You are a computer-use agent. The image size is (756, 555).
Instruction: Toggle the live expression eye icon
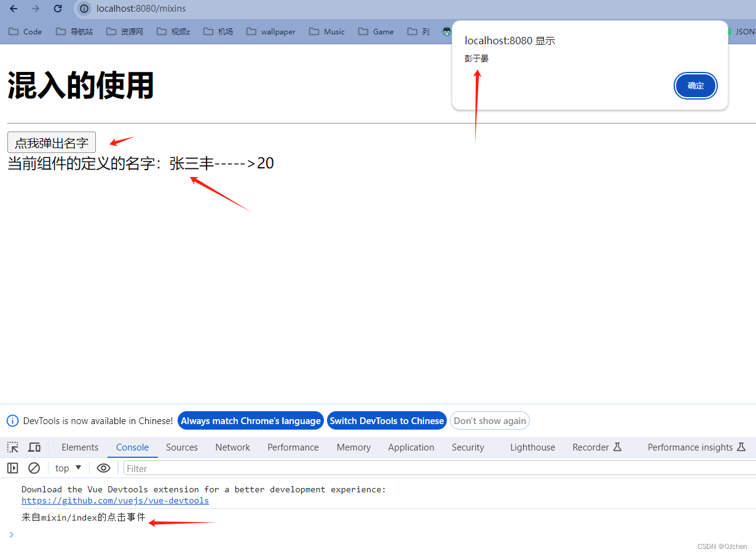pyautogui.click(x=103, y=468)
